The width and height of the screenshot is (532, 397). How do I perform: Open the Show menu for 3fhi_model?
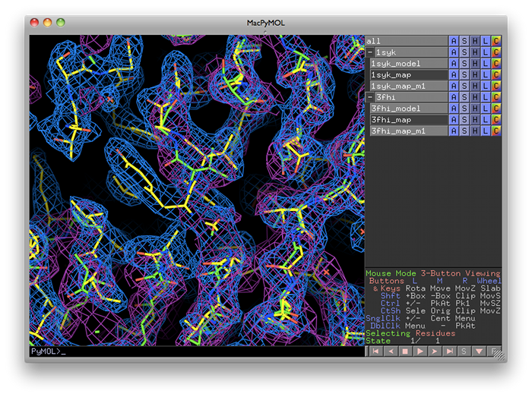tap(464, 109)
